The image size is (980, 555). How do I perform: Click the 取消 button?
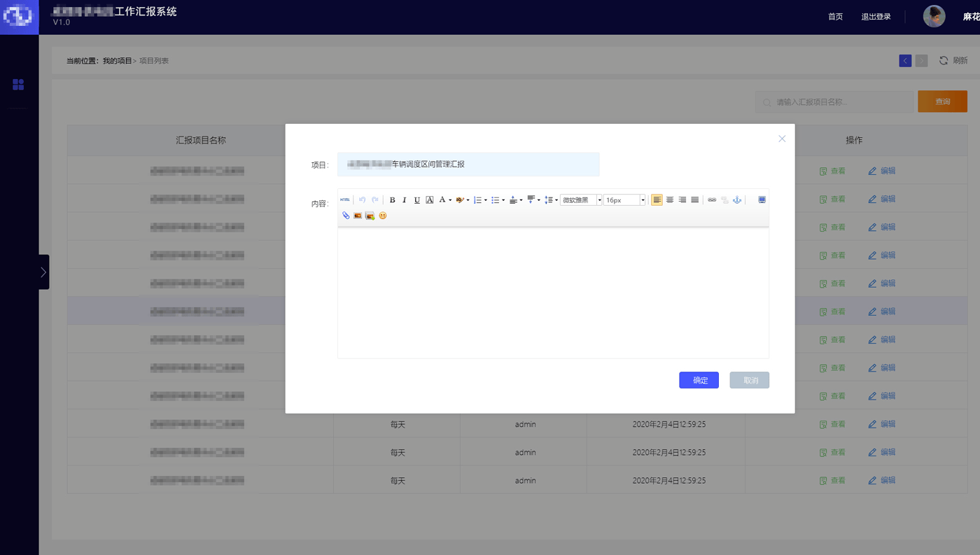749,380
